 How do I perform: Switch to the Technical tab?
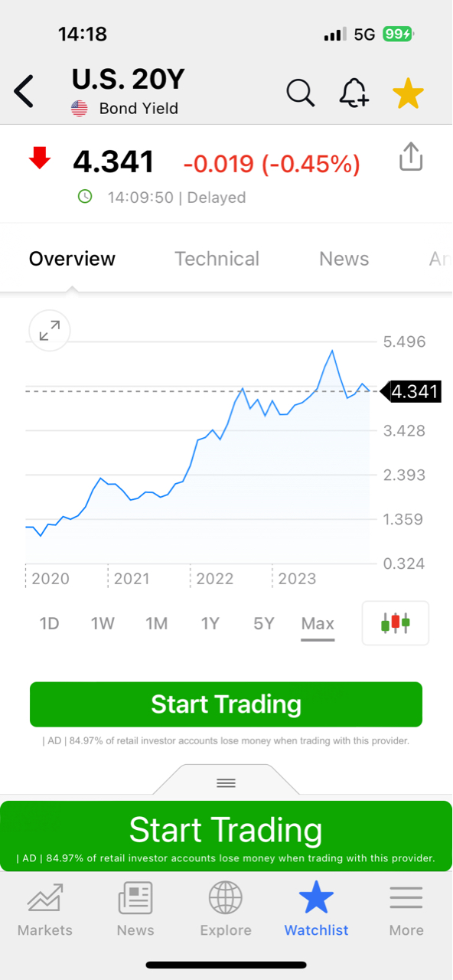(217, 258)
